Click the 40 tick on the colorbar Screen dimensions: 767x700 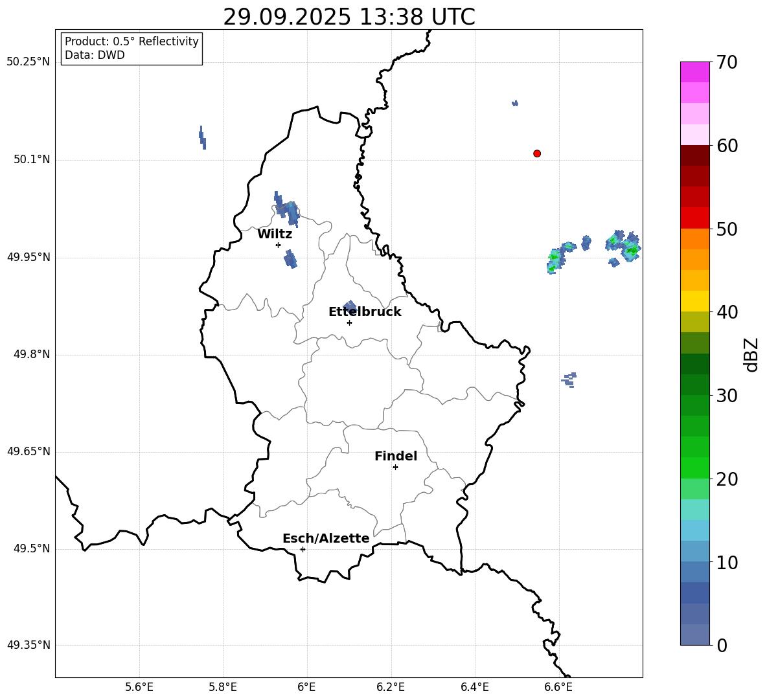point(727,312)
